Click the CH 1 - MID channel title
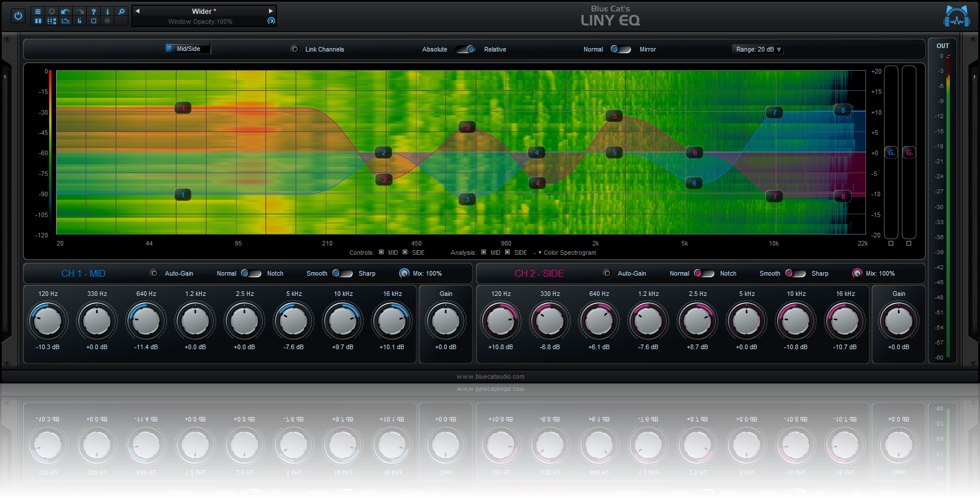This screenshot has height=498, width=980. point(83,273)
